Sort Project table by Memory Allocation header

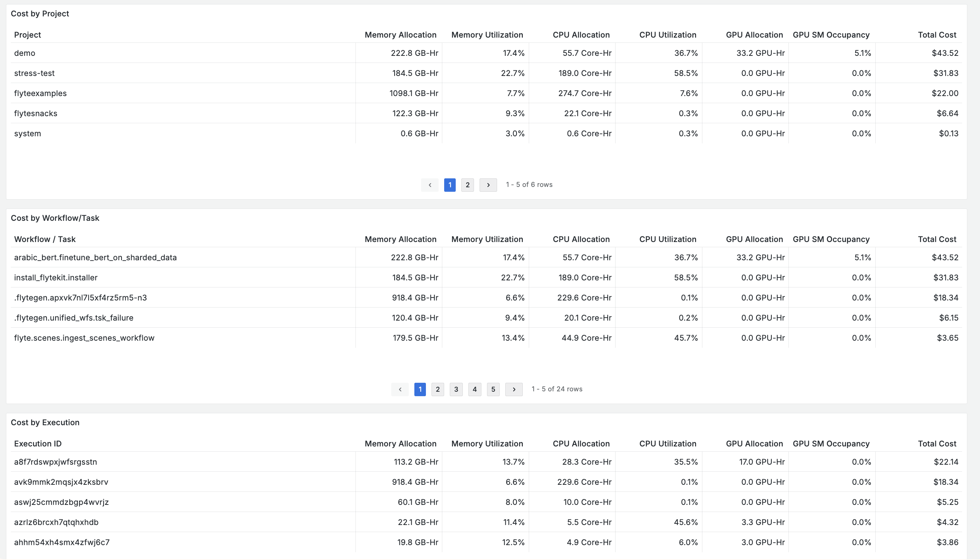tap(400, 35)
